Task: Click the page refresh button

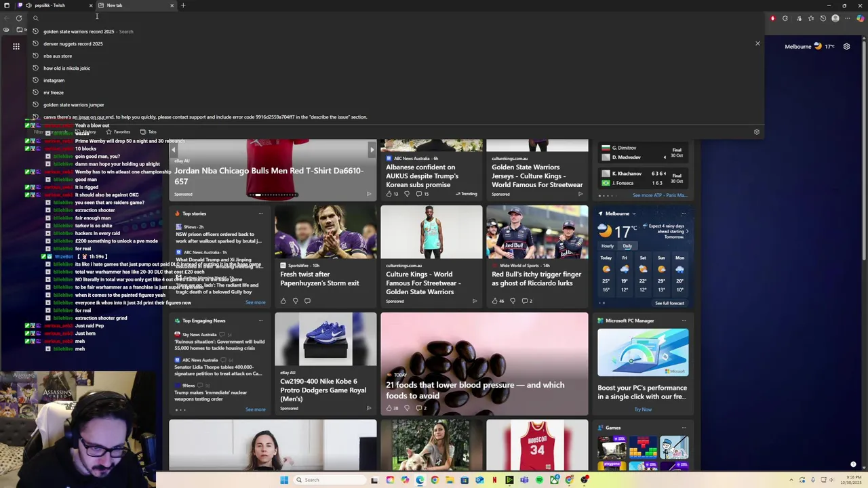Action: click(19, 18)
